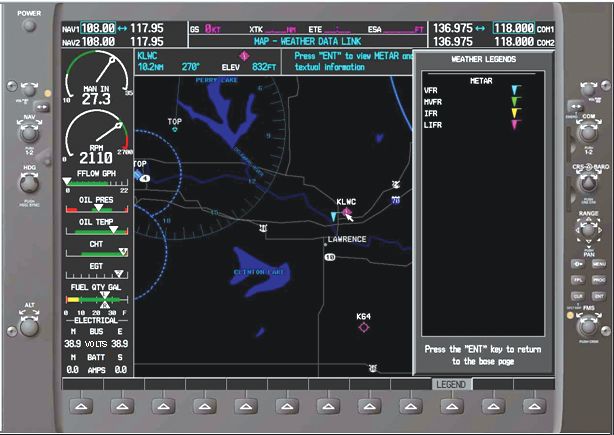Screen dimensions: 614x435
Task: Click the obstacle symbol above Interstate 70 shield
Action: 396,184
